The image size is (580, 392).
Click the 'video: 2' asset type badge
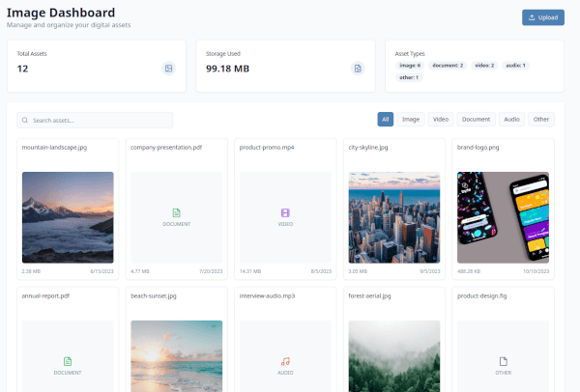pos(484,66)
